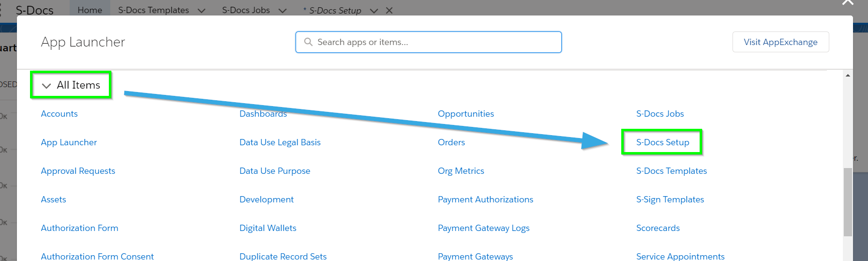Open Payment Gateway Logs
The height and width of the screenshot is (261, 868).
click(484, 228)
